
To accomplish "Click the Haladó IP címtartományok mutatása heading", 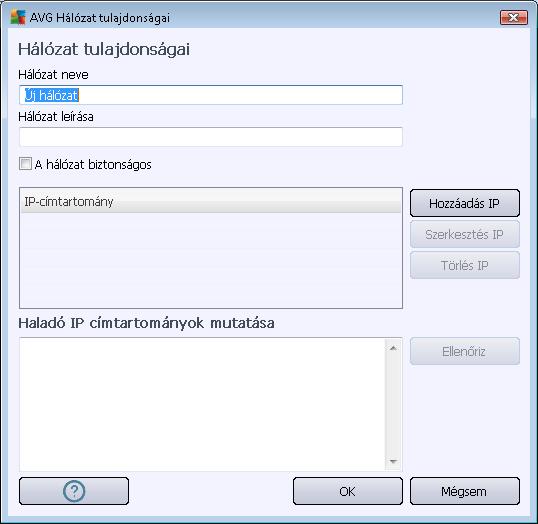I will [147, 323].
